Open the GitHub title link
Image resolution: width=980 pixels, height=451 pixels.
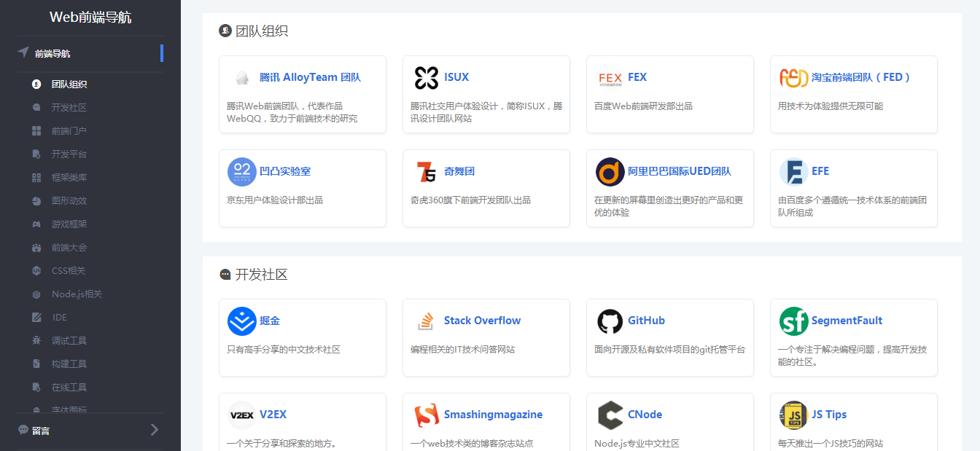pyautogui.click(x=646, y=321)
